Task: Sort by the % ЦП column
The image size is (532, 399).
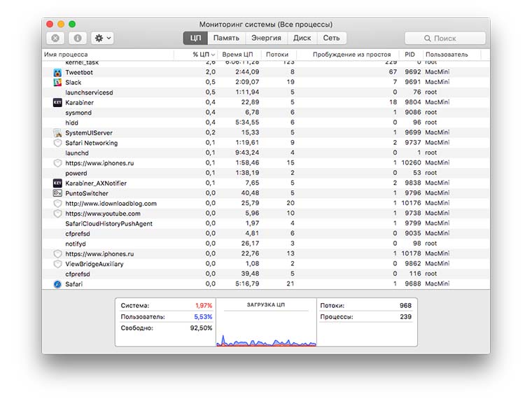Action: point(204,55)
